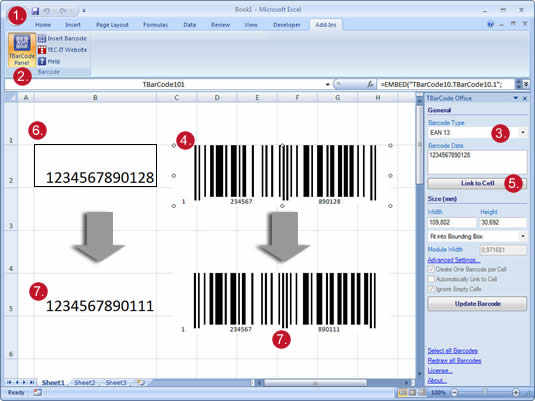
Task: Open the License link
Action: point(440,370)
